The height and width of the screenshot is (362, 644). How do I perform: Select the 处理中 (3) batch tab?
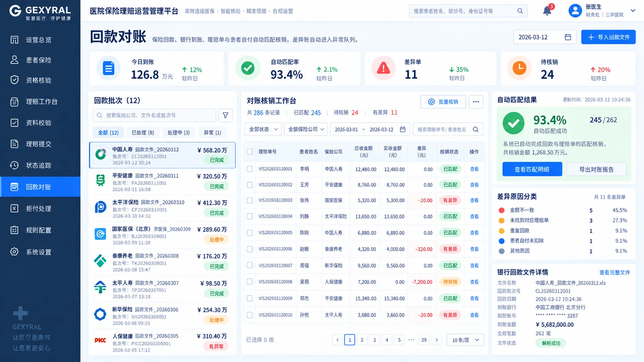[178, 132]
